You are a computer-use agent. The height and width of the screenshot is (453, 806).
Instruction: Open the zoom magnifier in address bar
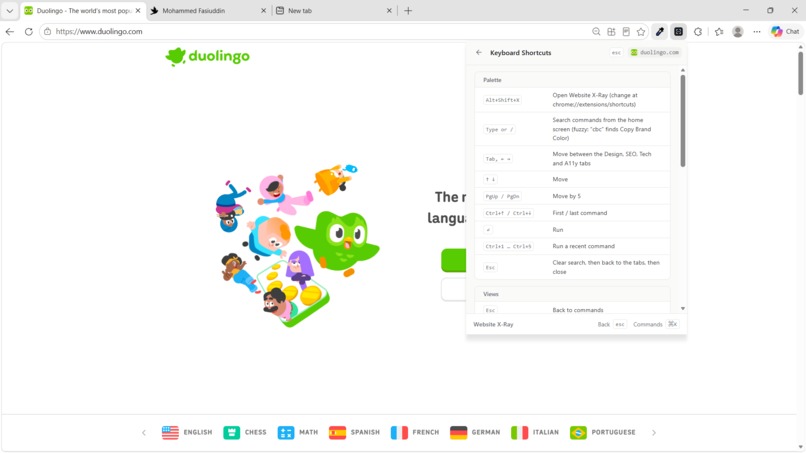[x=596, y=31]
